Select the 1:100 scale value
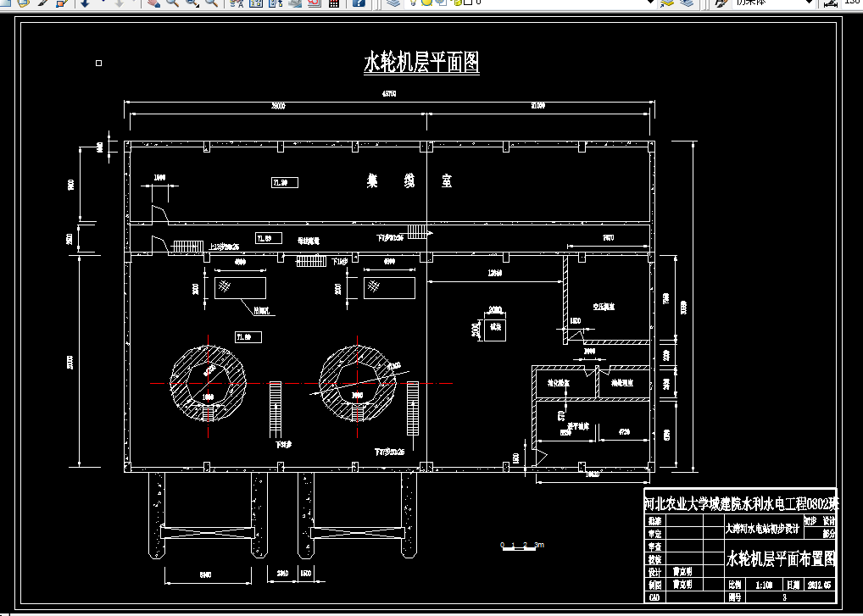Image resolution: width=863 pixels, height=616 pixels. pyautogui.click(x=763, y=585)
